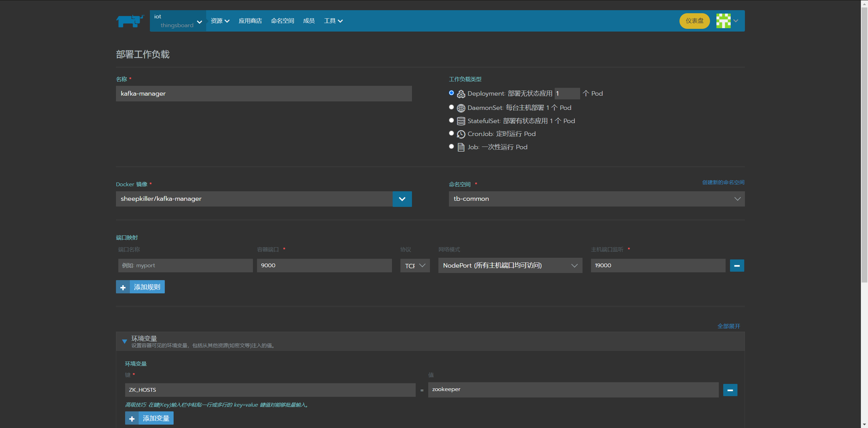Open the 成员 menu item
Screen dimensions: 868x428
point(309,21)
